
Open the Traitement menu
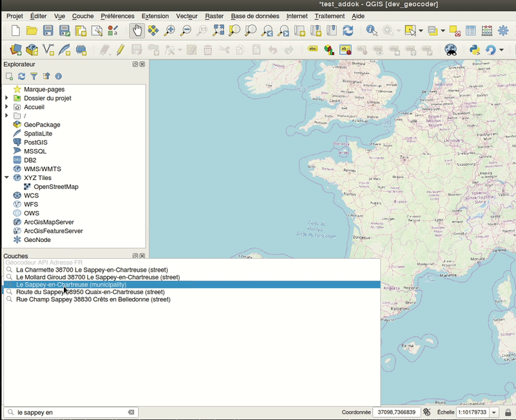tap(330, 16)
